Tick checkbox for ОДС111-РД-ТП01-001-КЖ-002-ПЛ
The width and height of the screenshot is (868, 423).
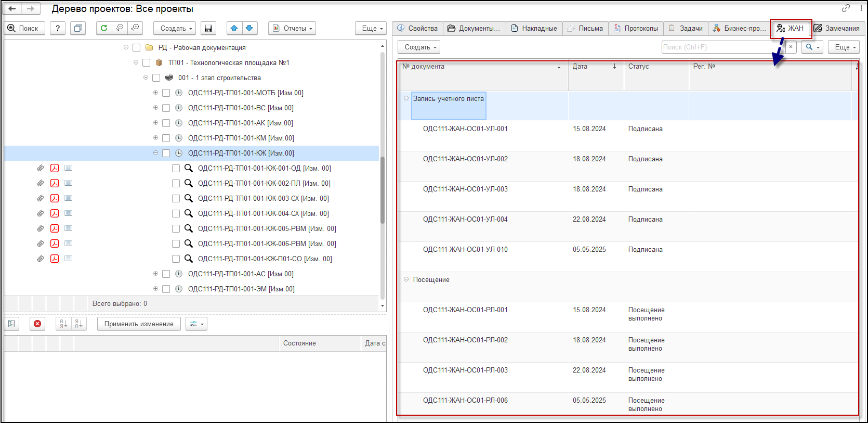coord(176,184)
